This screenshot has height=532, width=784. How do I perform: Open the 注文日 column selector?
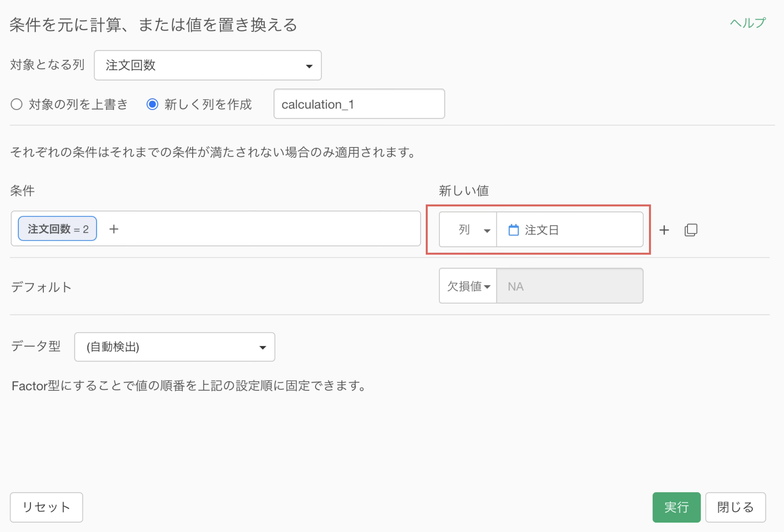click(570, 230)
